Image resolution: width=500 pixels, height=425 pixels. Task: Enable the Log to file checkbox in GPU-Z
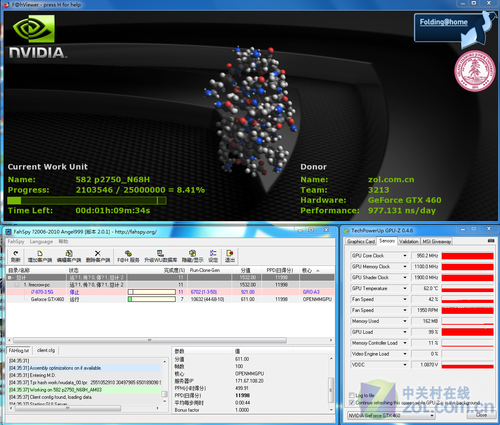tap(351, 395)
